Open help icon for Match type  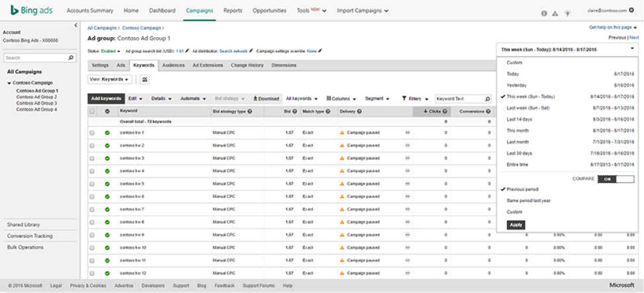pos(328,111)
